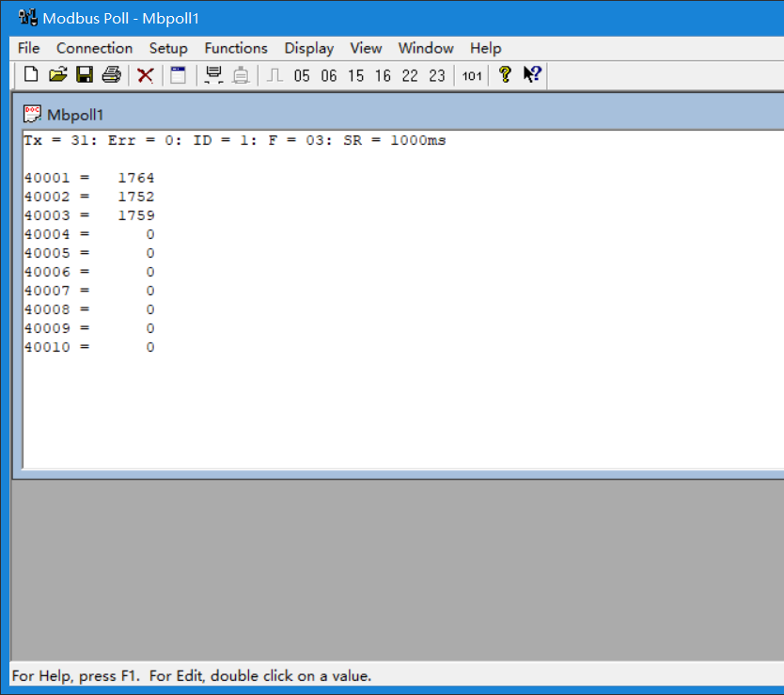The image size is (784, 695).
Task: Open the File menu
Action: 28,48
